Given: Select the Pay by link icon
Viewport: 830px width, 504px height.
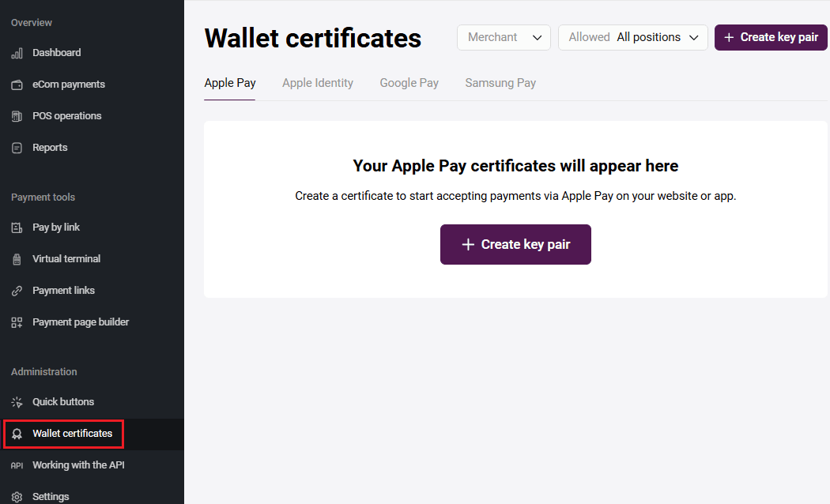Looking at the screenshot, I should (17, 227).
